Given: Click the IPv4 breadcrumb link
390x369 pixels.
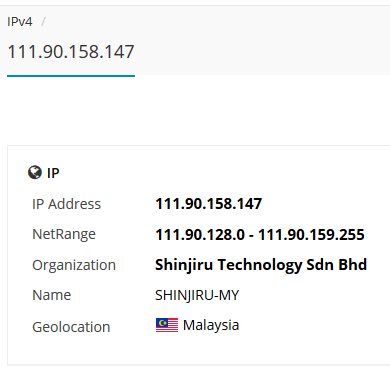Looking at the screenshot, I should click(x=20, y=22).
